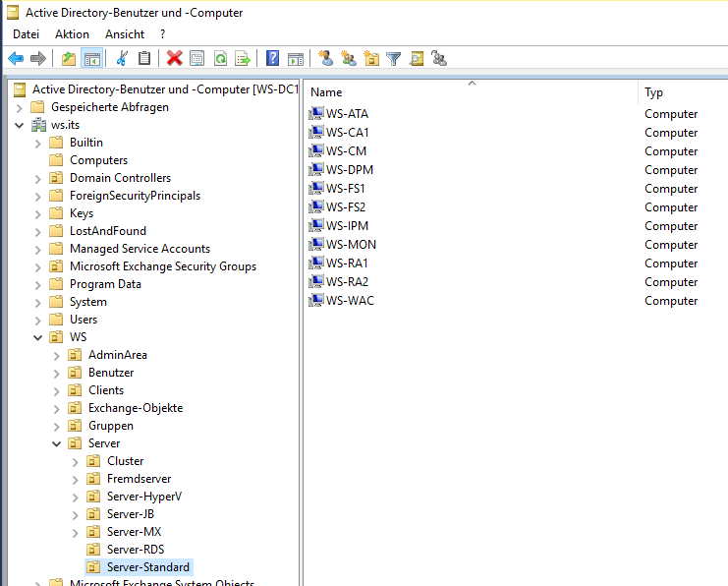Open the ? help menu
Viewport: 728px width, 586px height.
[x=162, y=34]
